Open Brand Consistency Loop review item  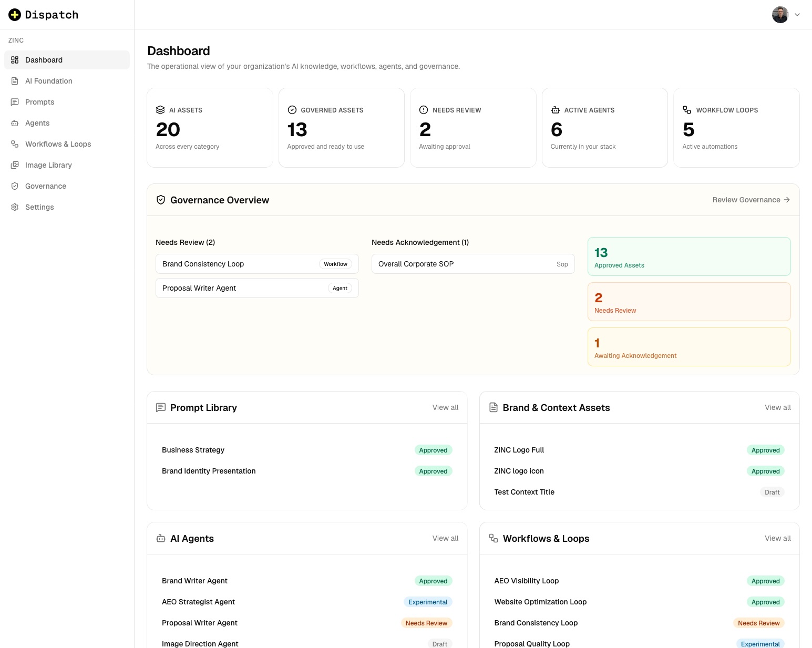tap(257, 264)
